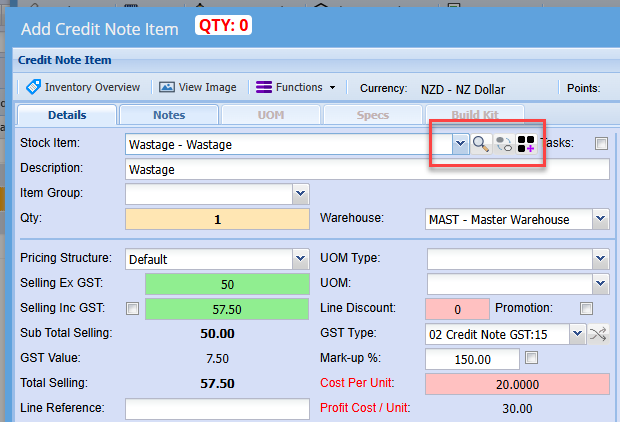Click the linked items icon beside Stock Item

(x=503, y=144)
